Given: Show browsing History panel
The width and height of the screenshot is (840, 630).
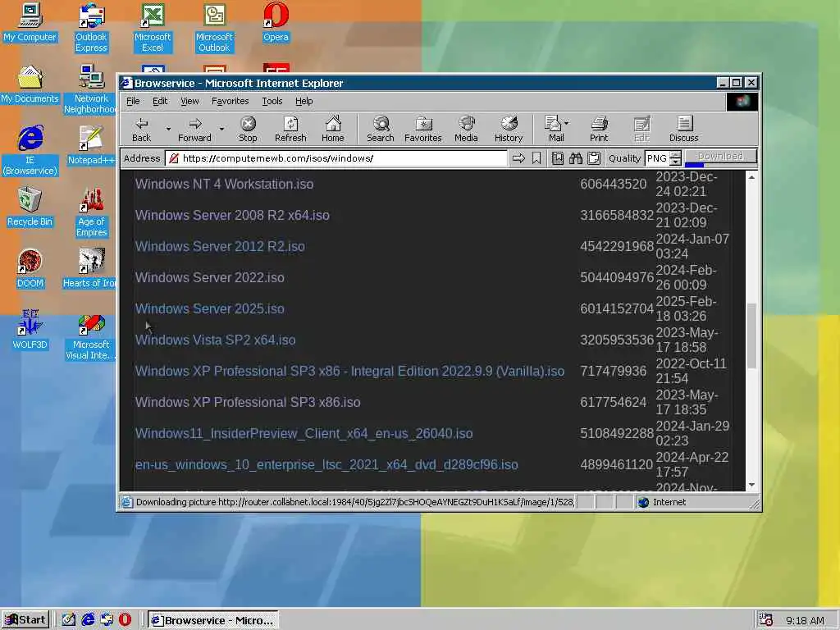Looking at the screenshot, I should [509, 129].
